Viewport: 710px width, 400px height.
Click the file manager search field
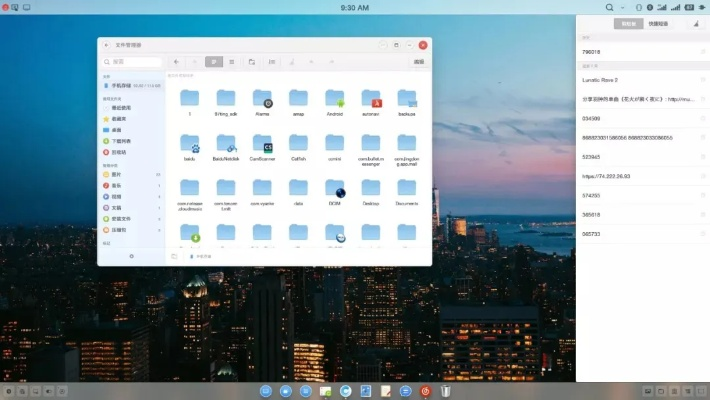pyautogui.click(x=131, y=61)
